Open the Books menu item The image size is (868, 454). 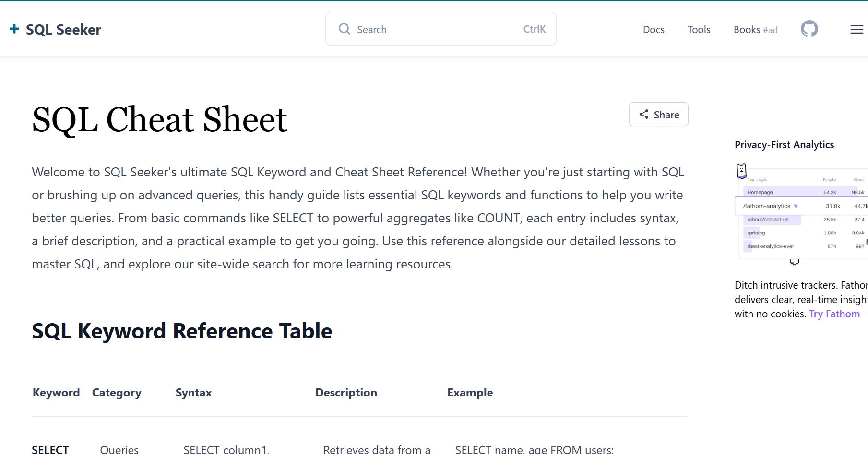(x=747, y=29)
